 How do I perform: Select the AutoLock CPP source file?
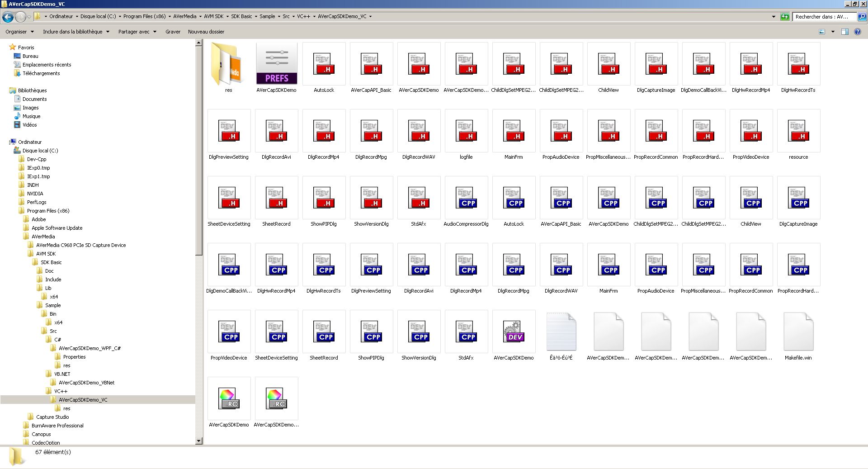point(514,198)
